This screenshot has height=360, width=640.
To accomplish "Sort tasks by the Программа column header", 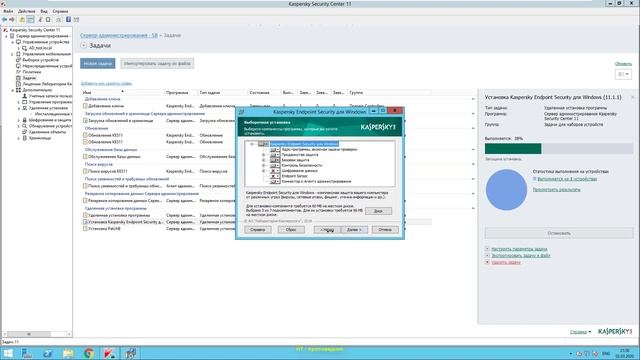I will tap(181, 93).
